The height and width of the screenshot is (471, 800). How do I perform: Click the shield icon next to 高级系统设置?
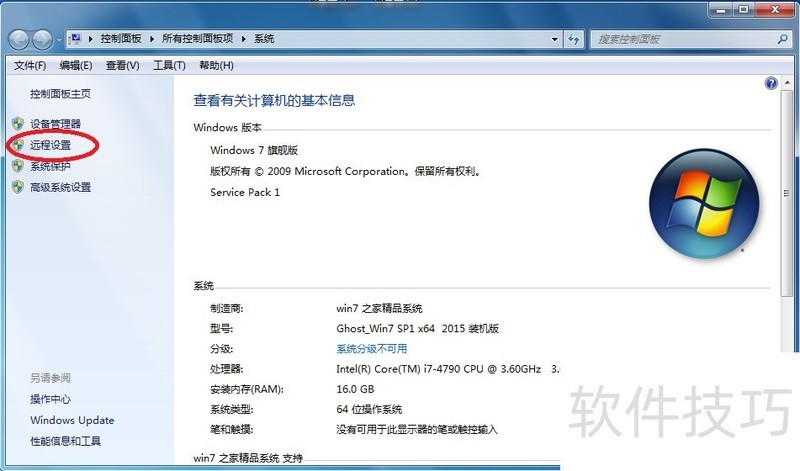tap(18, 187)
